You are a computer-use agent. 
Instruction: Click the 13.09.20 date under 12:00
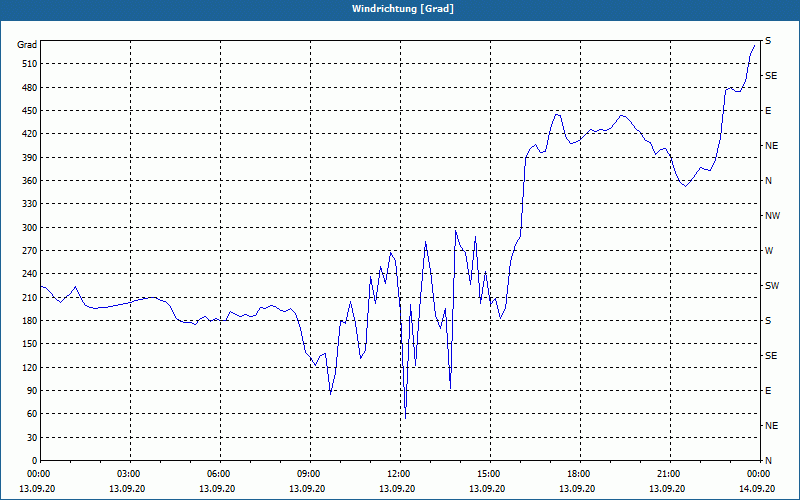click(397, 488)
